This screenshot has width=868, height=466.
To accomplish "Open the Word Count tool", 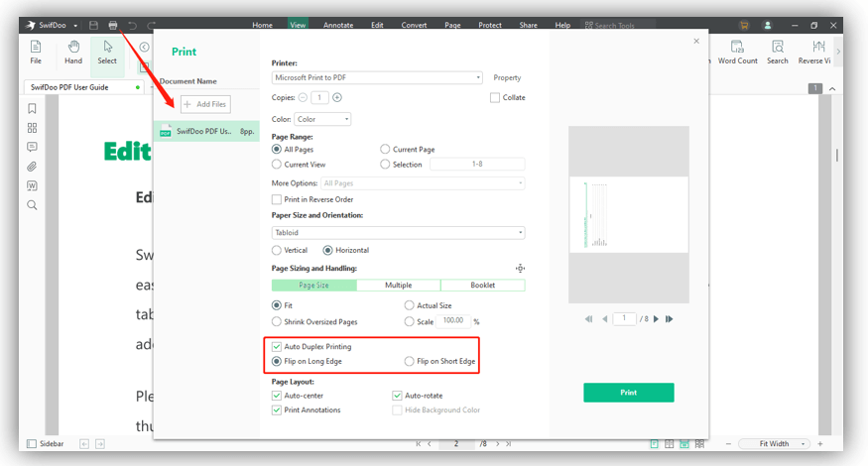I will pos(737,53).
